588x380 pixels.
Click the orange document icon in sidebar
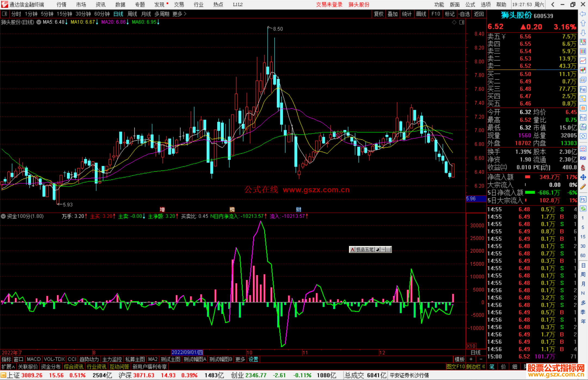pos(583,108)
